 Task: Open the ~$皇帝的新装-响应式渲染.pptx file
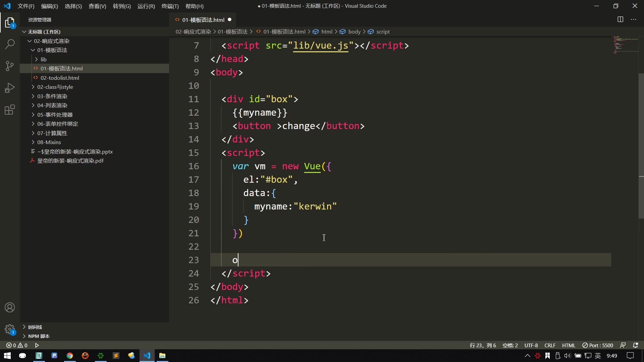pos(94,152)
